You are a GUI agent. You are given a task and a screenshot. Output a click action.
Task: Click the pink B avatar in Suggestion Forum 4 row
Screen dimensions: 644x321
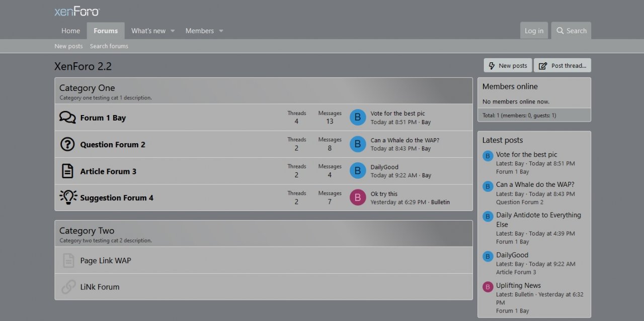(358, 197)
